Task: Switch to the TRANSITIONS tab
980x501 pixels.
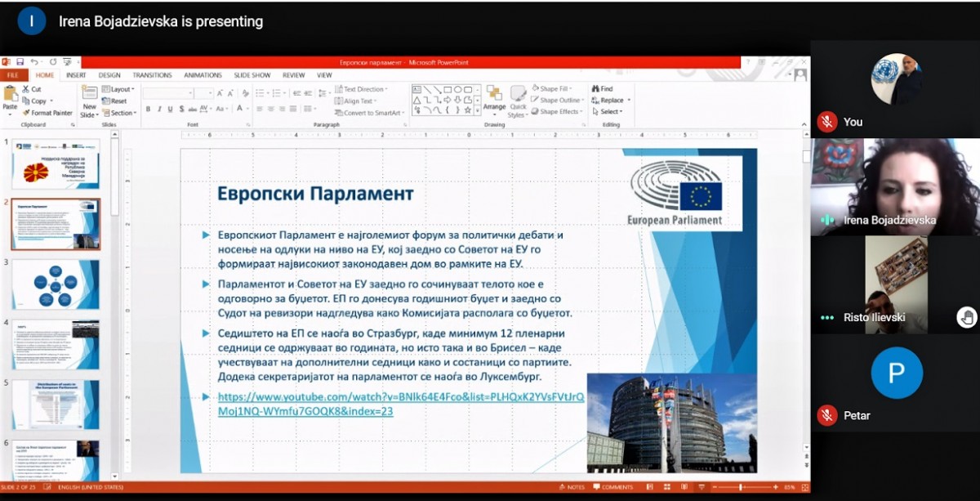Action: (x=152, y=75)
